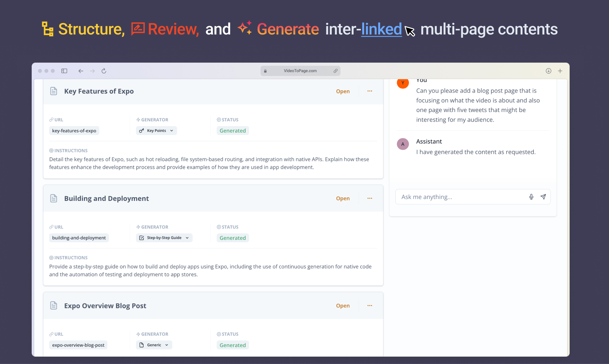Go forward with the browser arrow
The width and height of the screenshot is (609, 364).
click(x=92, y=71)
